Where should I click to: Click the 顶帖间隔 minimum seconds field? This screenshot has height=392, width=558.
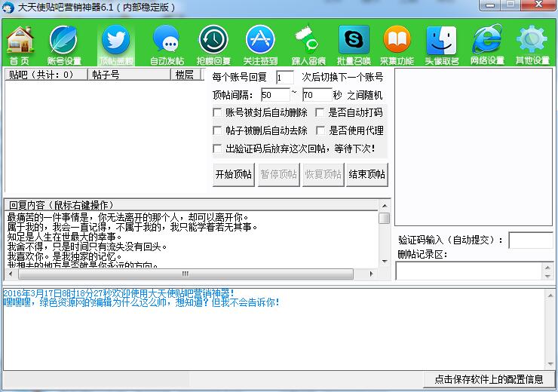tap(275, 95)
